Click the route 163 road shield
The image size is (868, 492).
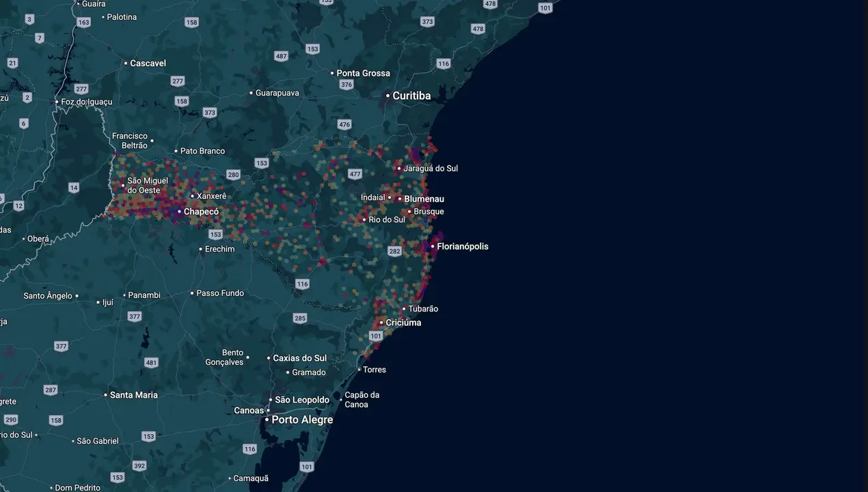(x=83, y=23)
